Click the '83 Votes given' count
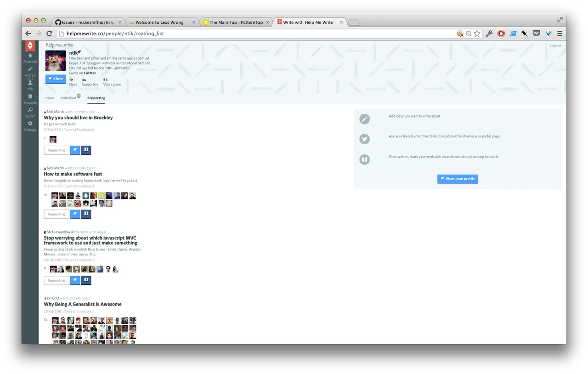The height and width of the screenshot is (374, 588). tap(112, 82)
